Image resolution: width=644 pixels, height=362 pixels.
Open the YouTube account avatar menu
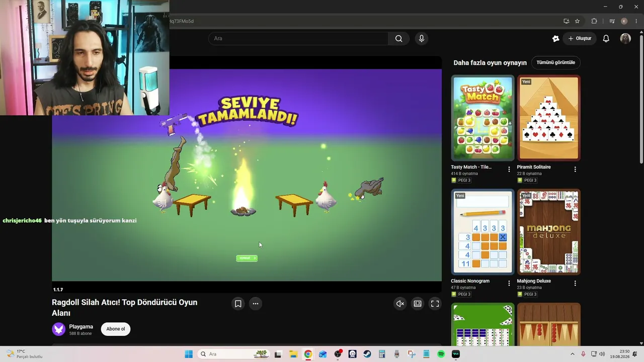coord(625,39)
